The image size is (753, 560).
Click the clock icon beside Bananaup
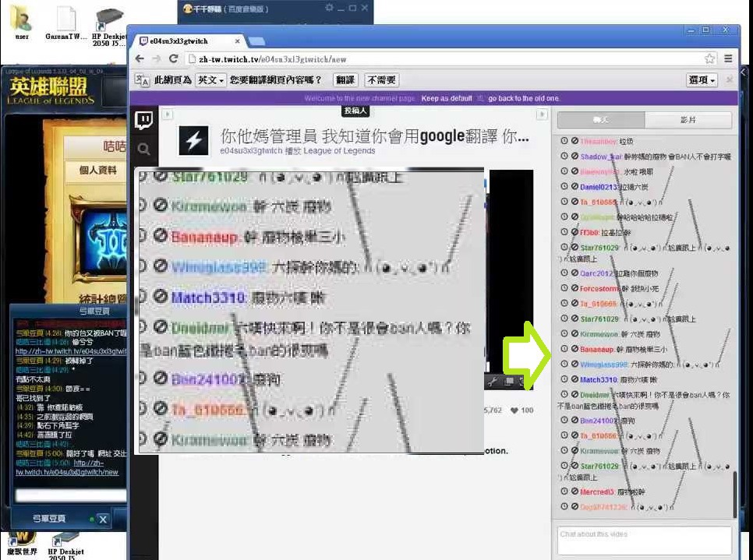click(564, 349)
